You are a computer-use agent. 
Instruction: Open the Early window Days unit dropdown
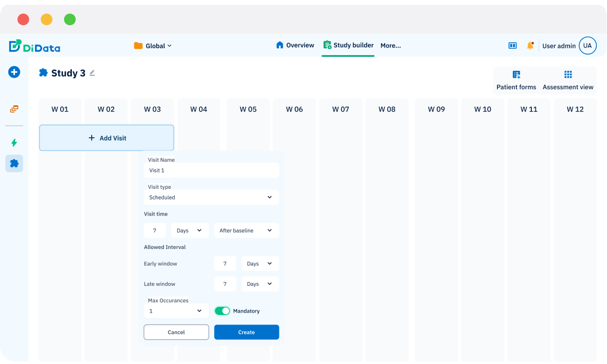tap(260, 264)
